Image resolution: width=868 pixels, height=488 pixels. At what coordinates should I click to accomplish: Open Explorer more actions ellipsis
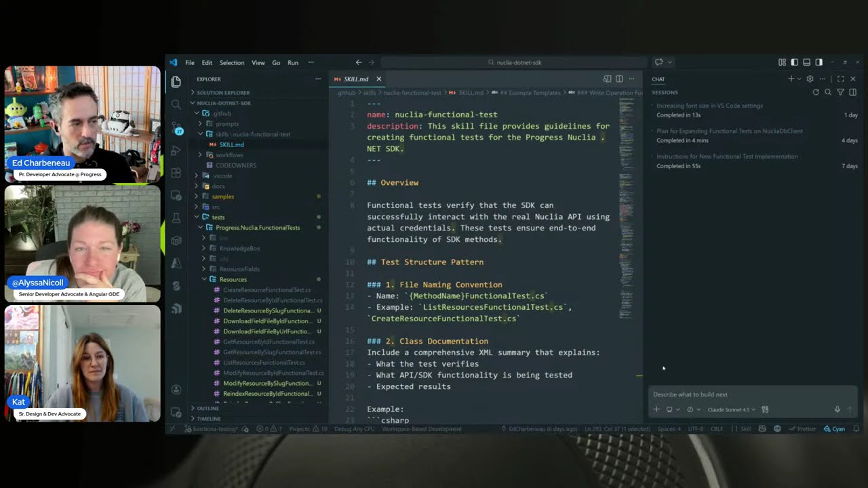(x=318, y=79)
